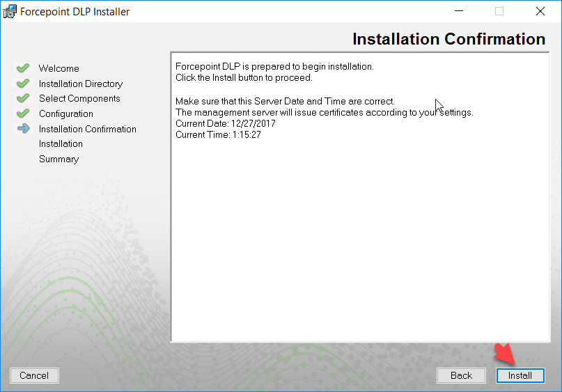562x392 pixels.
Task: Select the Welcome step label
Action: 58,68
